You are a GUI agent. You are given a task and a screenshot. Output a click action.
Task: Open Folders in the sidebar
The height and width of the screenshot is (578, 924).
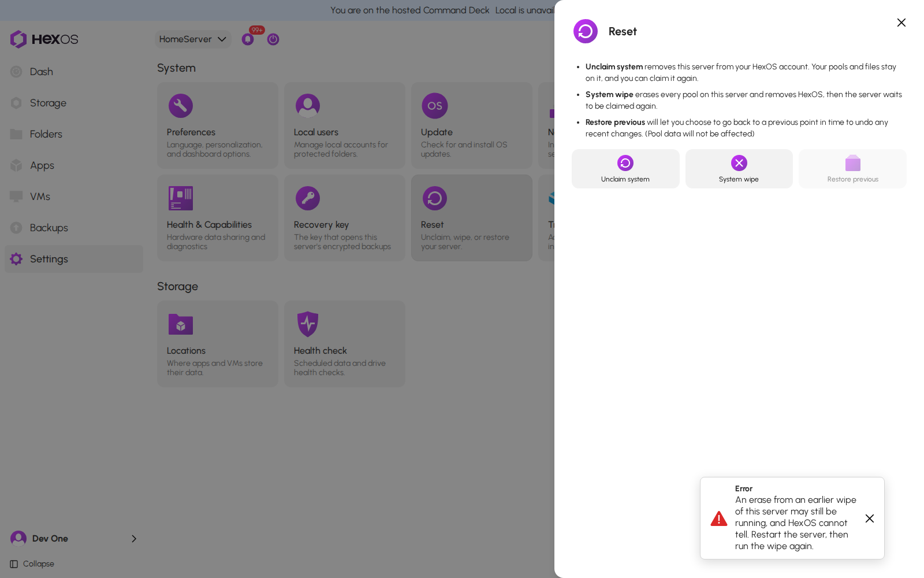[x=74, y=134]
